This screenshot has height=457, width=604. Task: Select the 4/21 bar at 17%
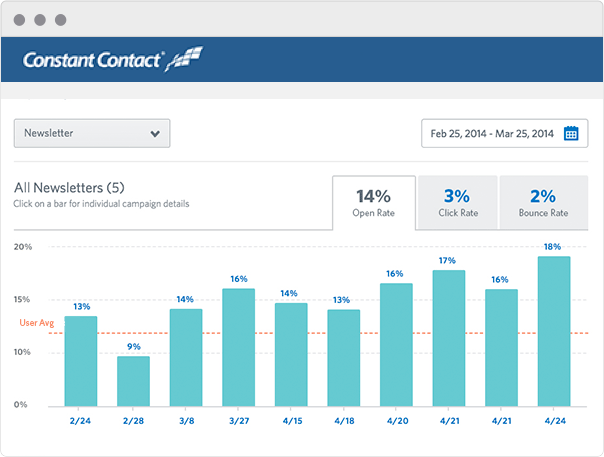tap(449, 338)
